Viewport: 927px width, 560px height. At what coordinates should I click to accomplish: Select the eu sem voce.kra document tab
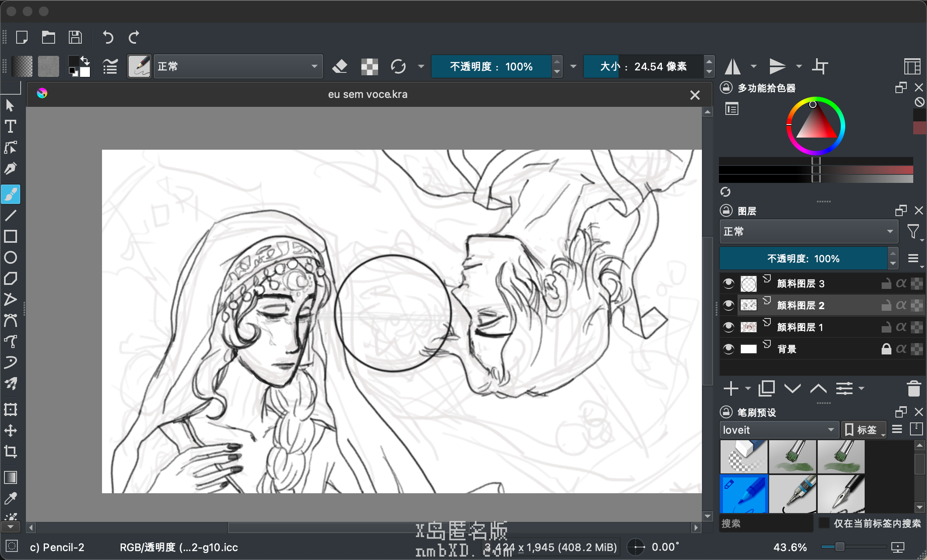(x=367, y=95)
